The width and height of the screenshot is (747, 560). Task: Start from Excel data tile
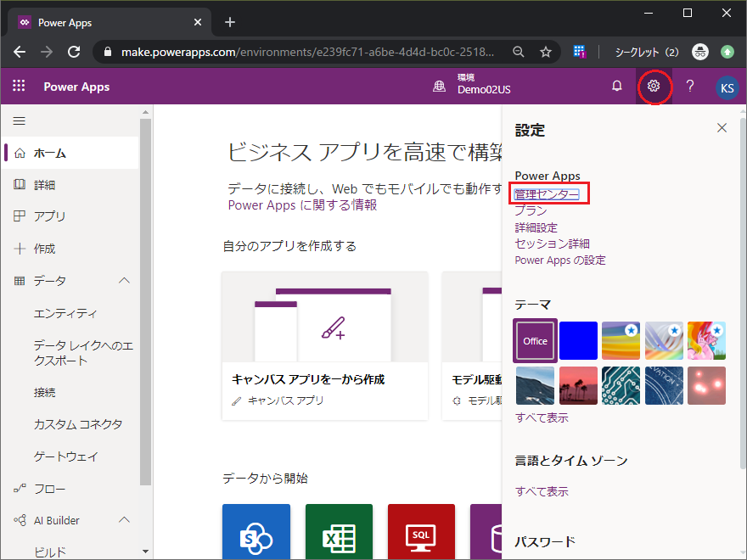click(339, 532)
